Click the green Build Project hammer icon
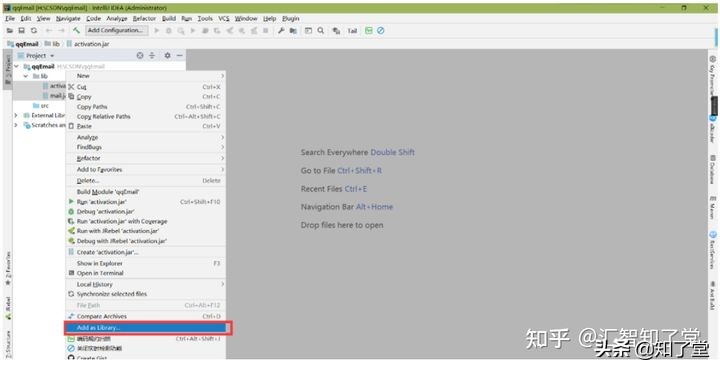Viewport: 720px width, 369px height. (76, 31)
